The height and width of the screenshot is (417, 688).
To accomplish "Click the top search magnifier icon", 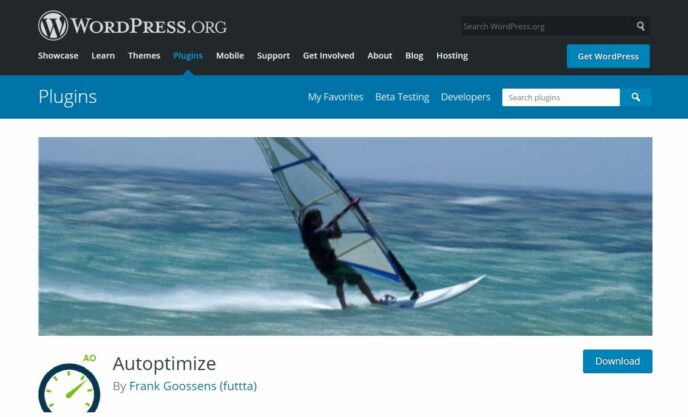I will (641, 26).
